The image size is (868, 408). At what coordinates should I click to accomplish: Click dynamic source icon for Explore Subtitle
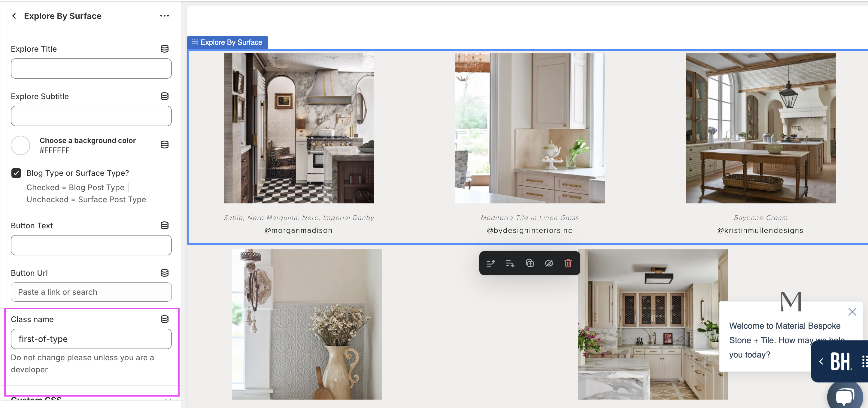[164, 96]
